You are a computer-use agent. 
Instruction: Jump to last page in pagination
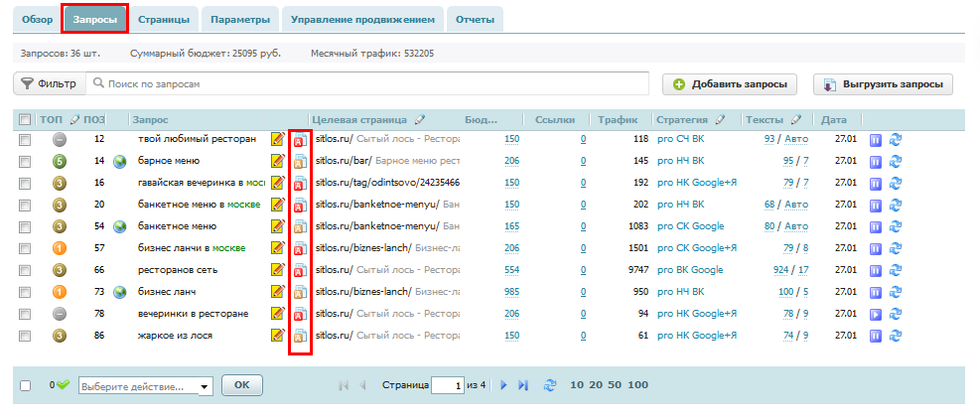[523, 385]
